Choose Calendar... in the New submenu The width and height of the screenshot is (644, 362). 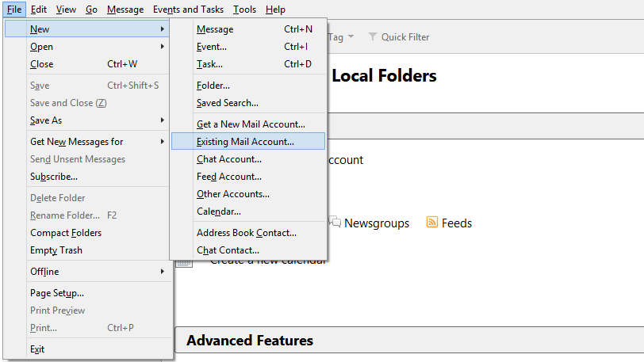pos(248,211)
